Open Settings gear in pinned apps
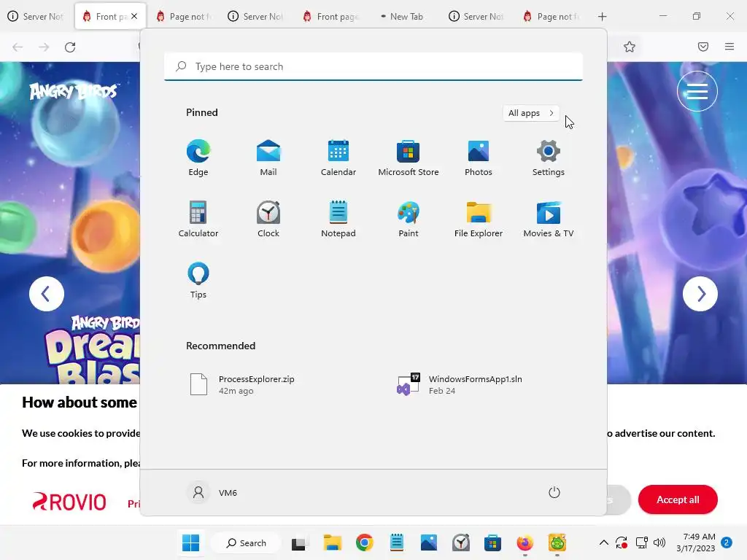The height and width of the screenshot is (560, 747). pyautogui.click(x=549, y=158)
